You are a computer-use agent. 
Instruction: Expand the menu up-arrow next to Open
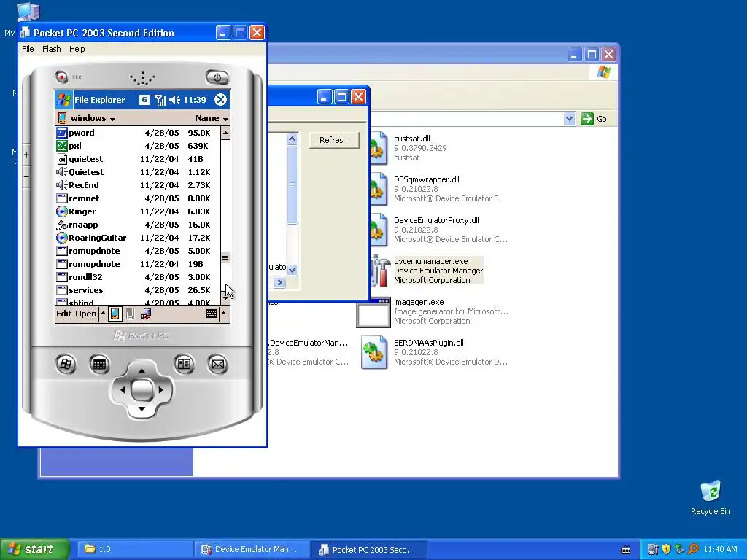click(103, 314)
